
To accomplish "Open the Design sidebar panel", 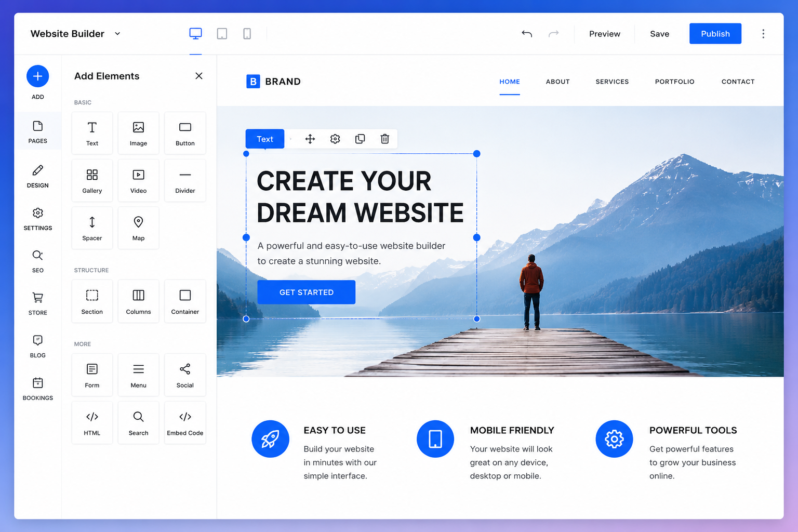I will [38, 177].
